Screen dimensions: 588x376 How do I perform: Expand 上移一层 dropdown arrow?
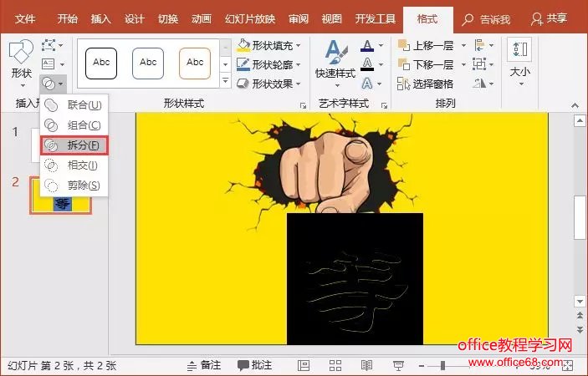pos(463,45)
